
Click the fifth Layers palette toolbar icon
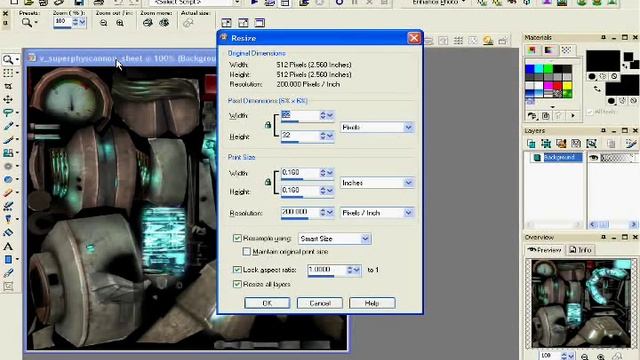(591, 144)
